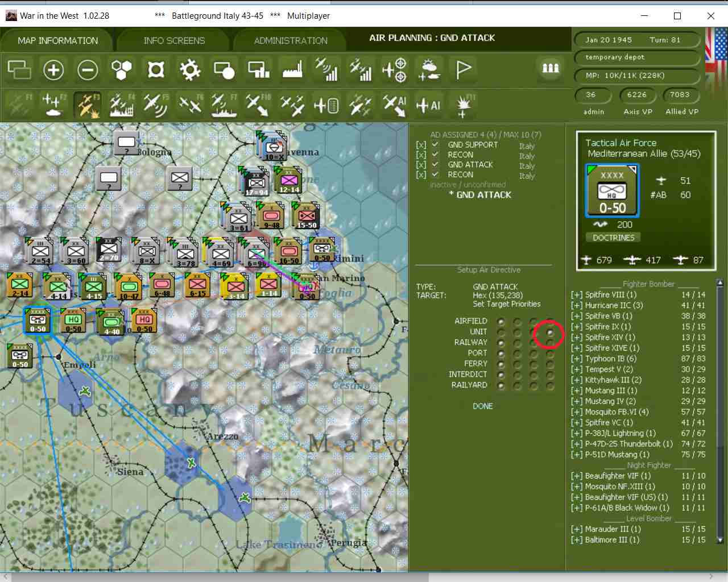The height and width of the screenshot is (582, 728).
Task: Click the flag icon in toolbar
Action: 464,70
